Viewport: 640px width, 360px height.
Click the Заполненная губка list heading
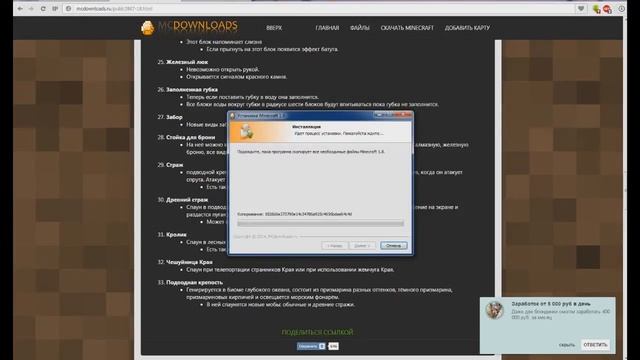click(192, 89)
